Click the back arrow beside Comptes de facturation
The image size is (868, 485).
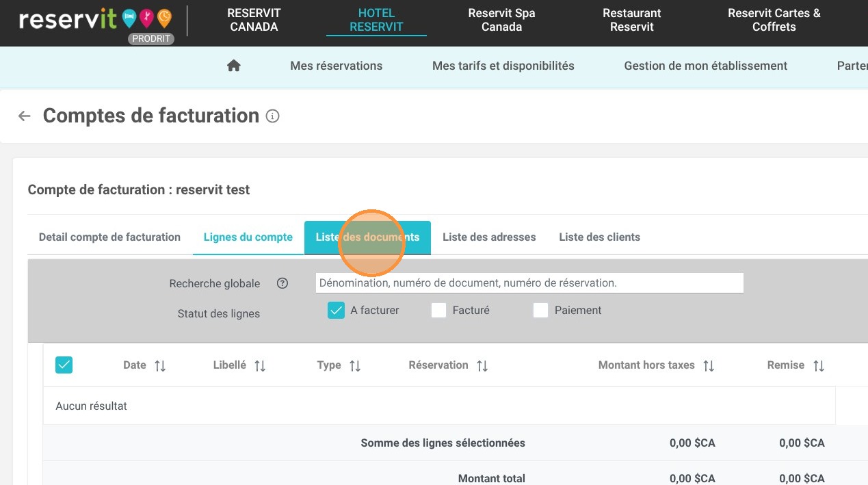(x=25, y=116)
